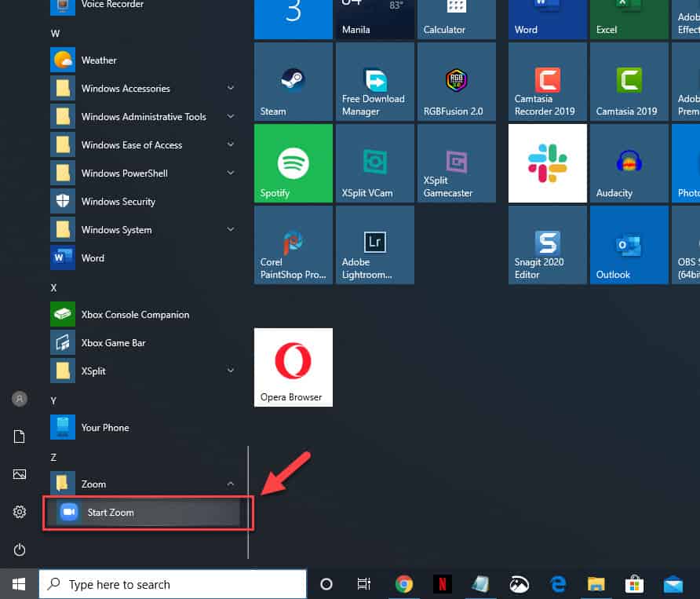Open Microsoft Edge from taskbar

558,584
